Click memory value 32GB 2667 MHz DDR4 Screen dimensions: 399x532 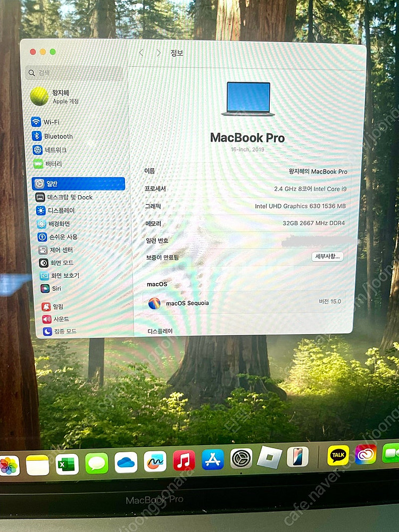point(313,223)
